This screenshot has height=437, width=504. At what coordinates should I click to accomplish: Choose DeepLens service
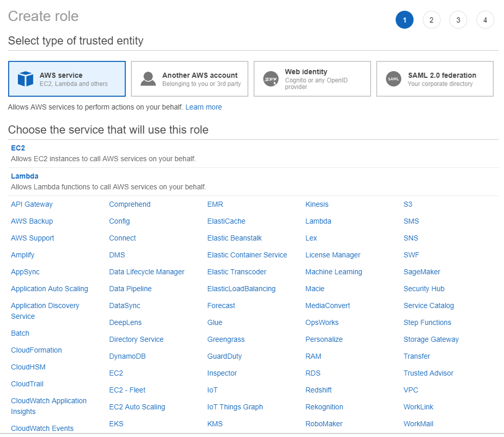(x=125, y=323)
